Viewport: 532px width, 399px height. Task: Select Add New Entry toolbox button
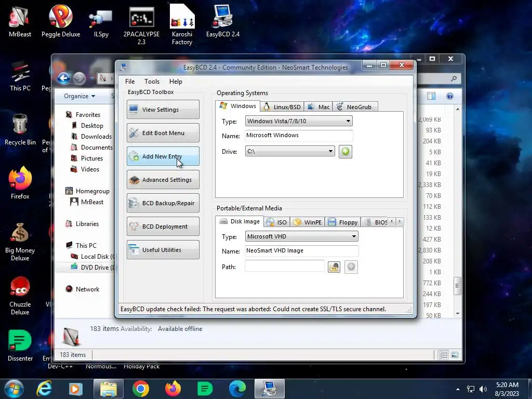click(x=163, y=156)
